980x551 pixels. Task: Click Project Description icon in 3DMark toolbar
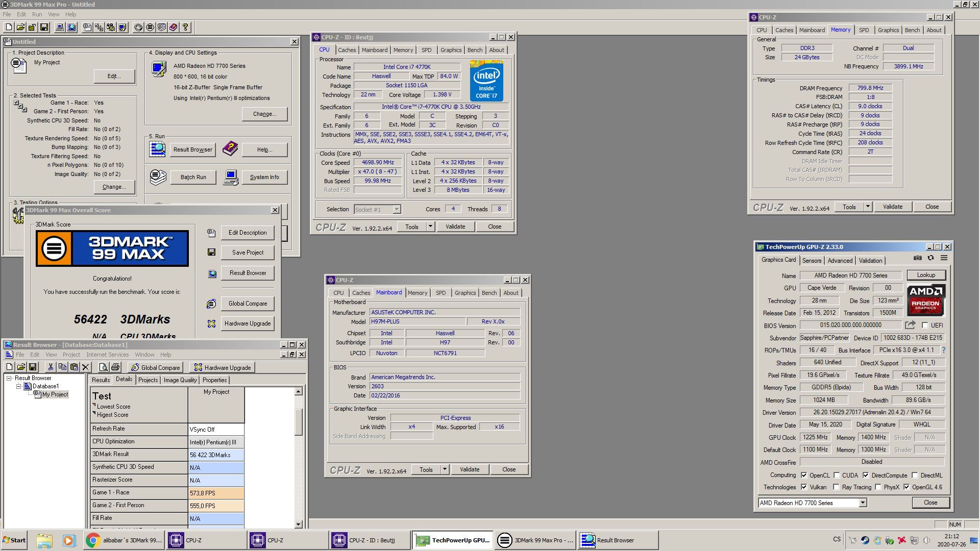coord(87,27)
